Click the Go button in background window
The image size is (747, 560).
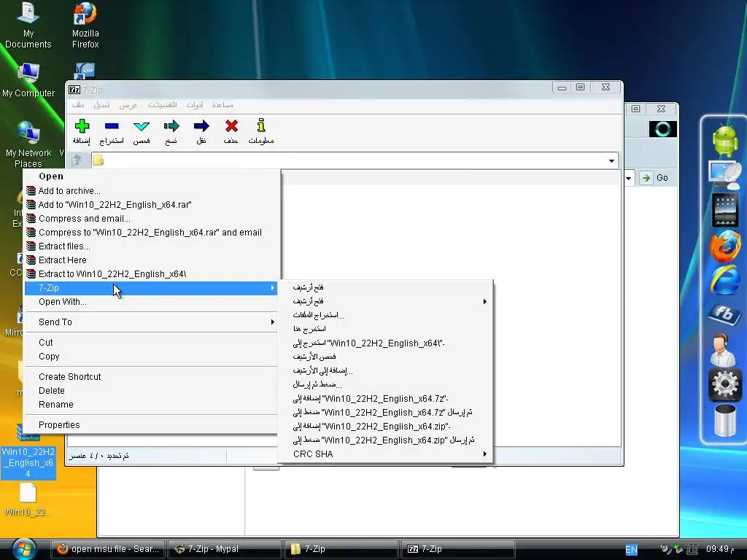655,178
